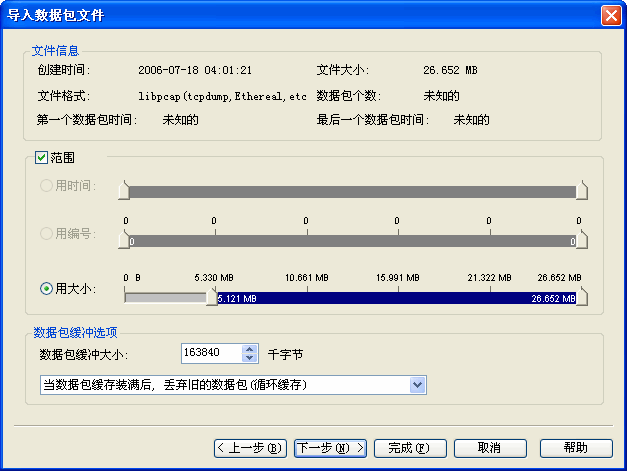The height and width of the screenshot is (471, 627).
Task: Close the 导入数据包文件 dialog
Action: [x=611, y=16]
